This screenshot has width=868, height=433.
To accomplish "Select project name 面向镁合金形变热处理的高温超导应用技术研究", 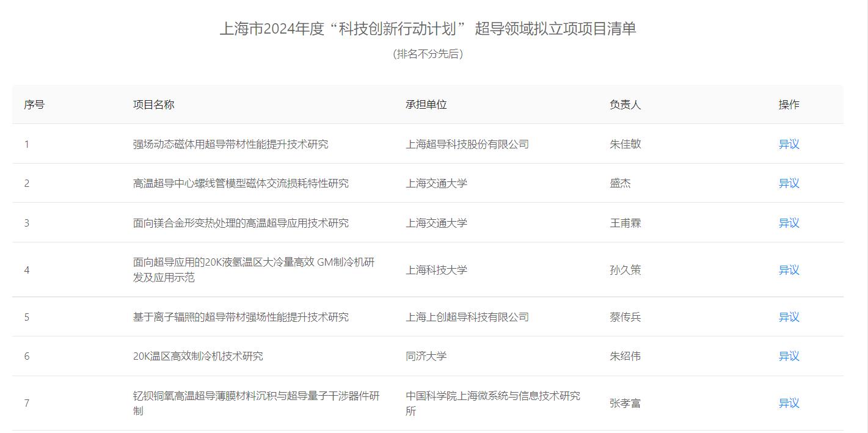I will [x=241, y=223].
